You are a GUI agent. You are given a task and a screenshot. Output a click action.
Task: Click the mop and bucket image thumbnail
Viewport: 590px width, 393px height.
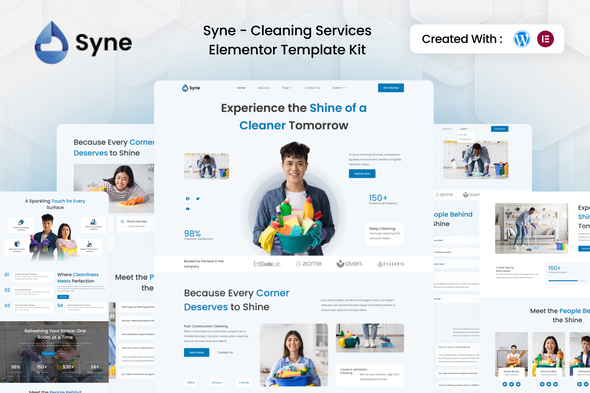(x=370, y=338)
